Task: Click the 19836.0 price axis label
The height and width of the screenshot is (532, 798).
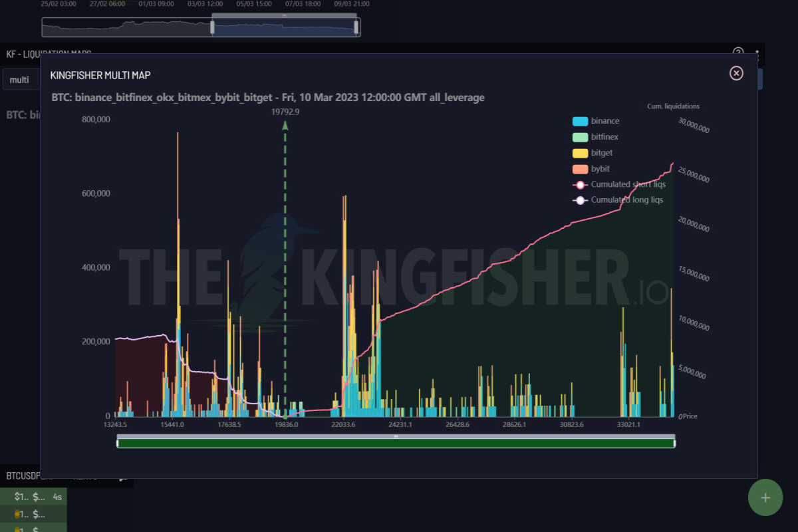Action: (286, 425)
